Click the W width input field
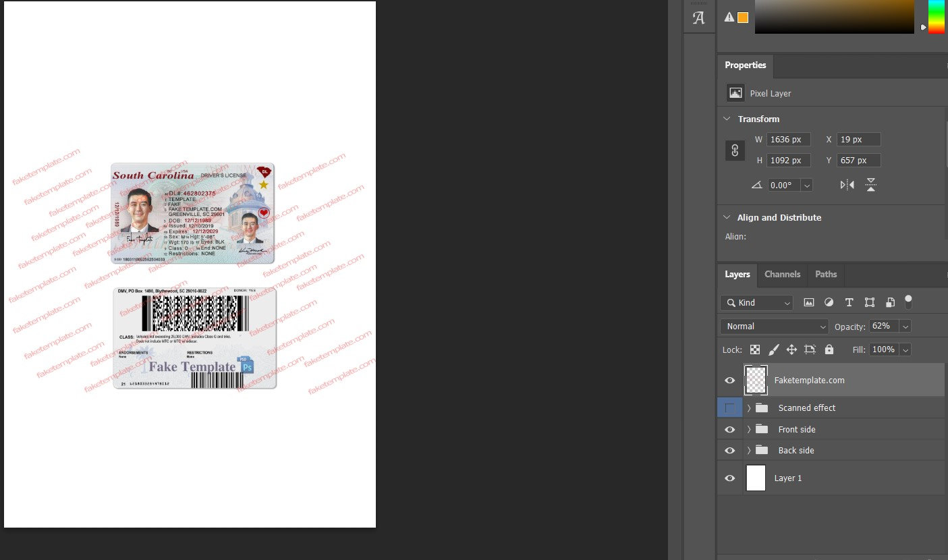 pos(788,140)
